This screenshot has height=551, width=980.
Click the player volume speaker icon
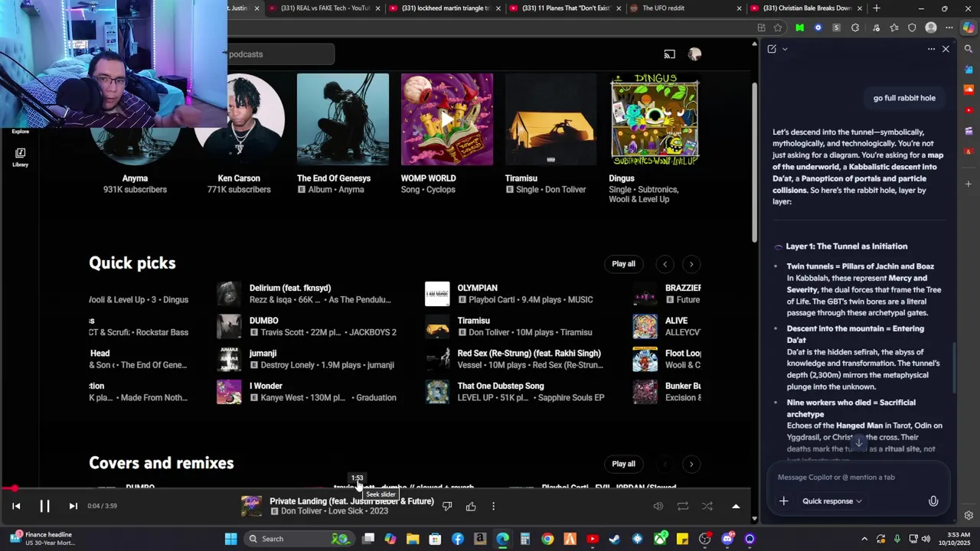click(658, 506)
